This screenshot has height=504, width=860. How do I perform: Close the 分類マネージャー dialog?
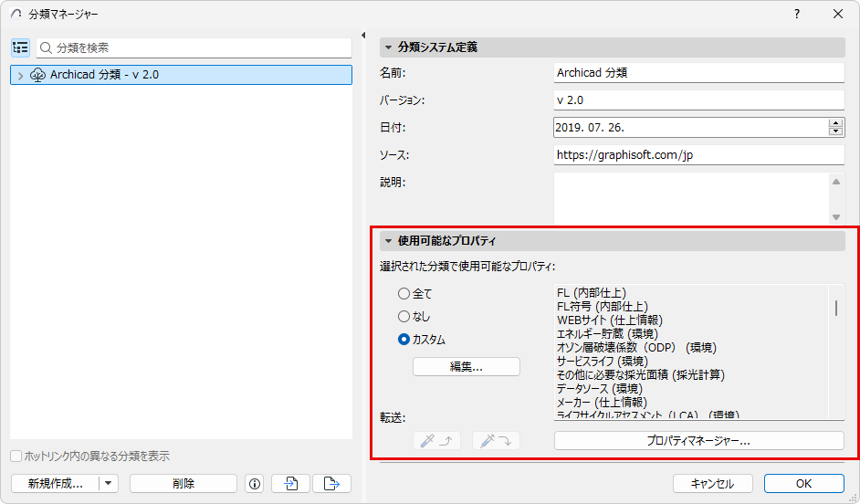(x=838, y=14)
